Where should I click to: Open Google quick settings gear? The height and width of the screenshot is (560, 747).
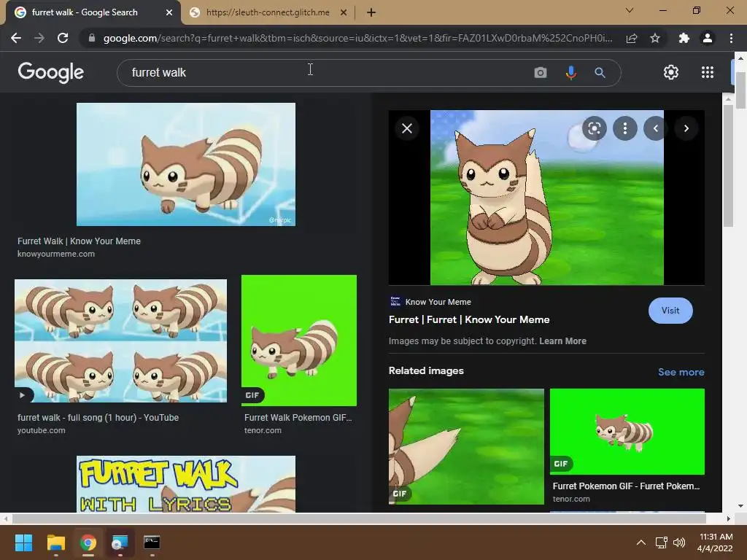pyautogui.click(x=671, y=72)
